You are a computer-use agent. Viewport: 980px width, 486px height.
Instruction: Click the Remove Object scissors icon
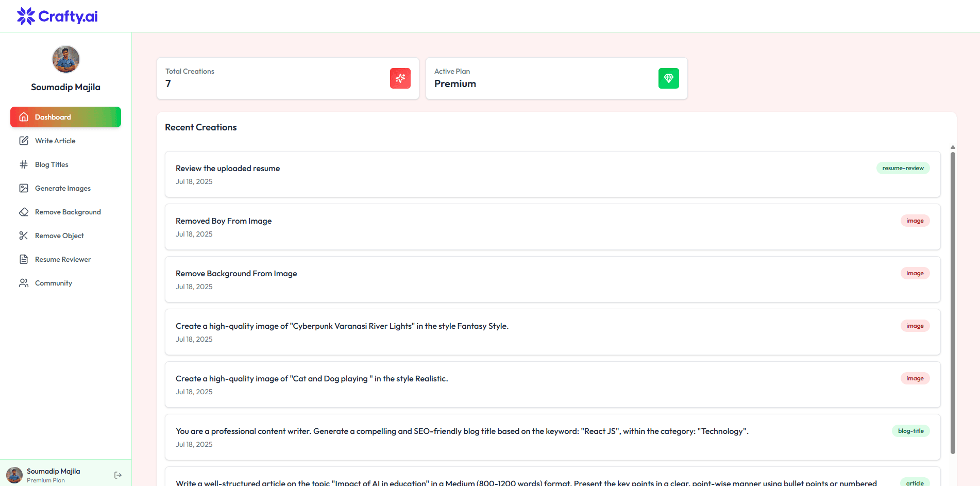[x=24, y=236]
